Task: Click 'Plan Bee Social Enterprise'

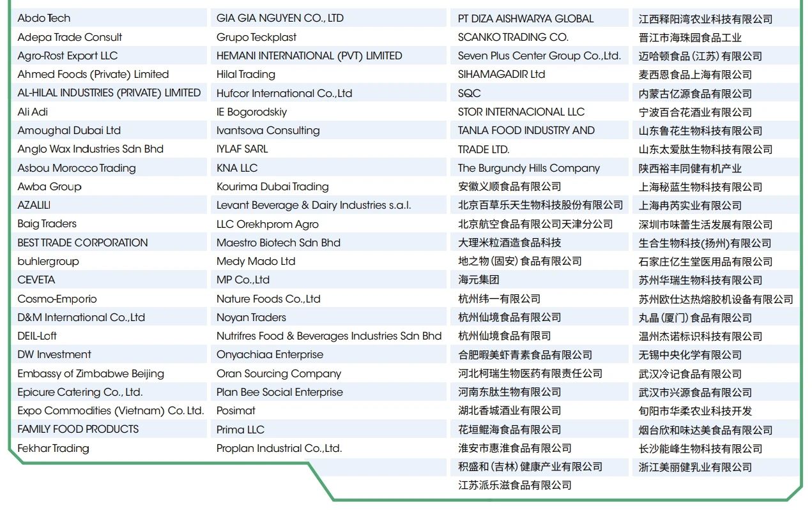Action: pos(280,392)
